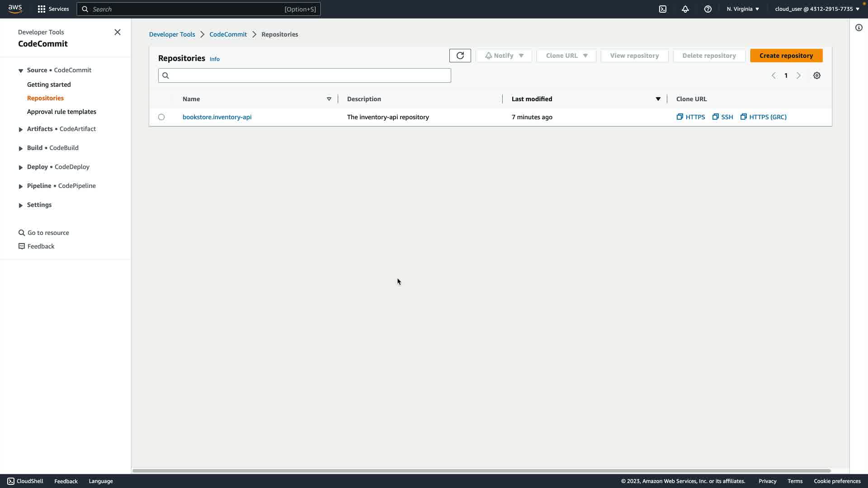Click the refresh repositories icon button

460,56
